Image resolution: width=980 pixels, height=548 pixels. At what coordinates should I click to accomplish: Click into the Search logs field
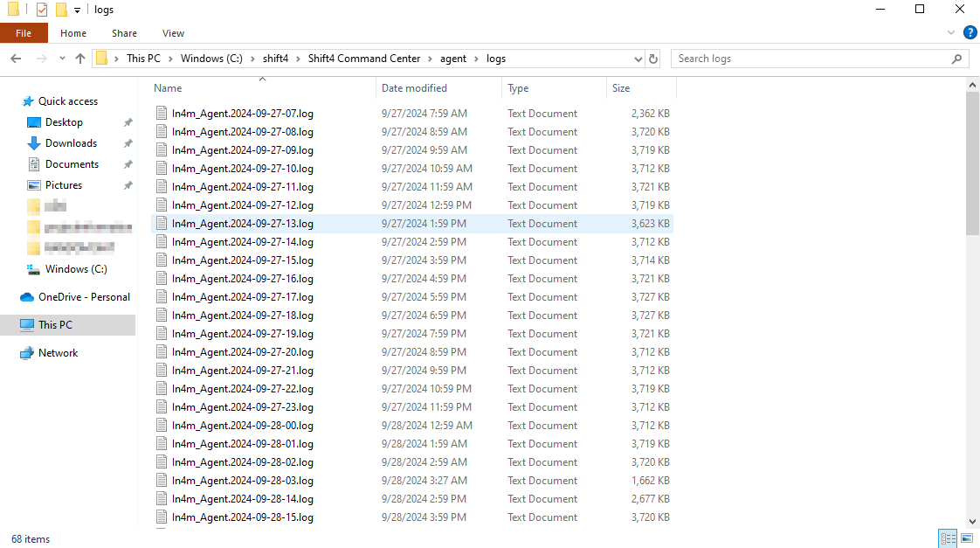pos(808,59)
